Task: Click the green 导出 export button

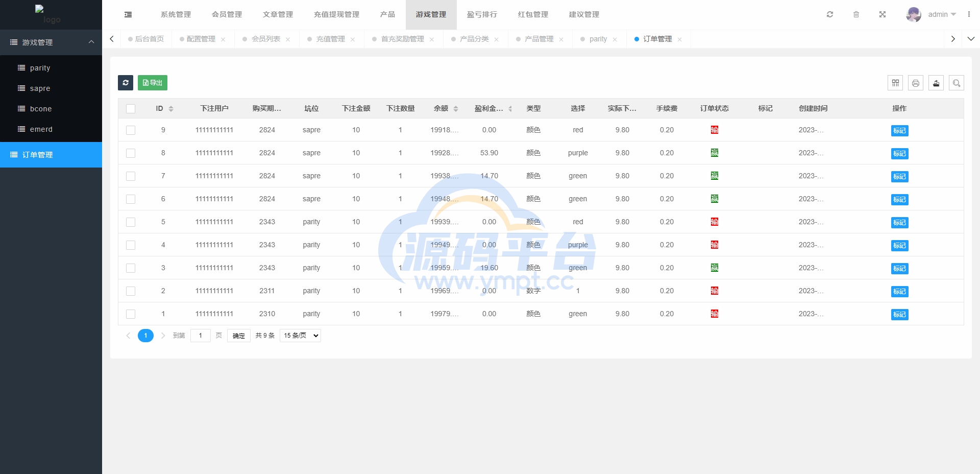Action: pyautogui.click(x=153, y=83)
